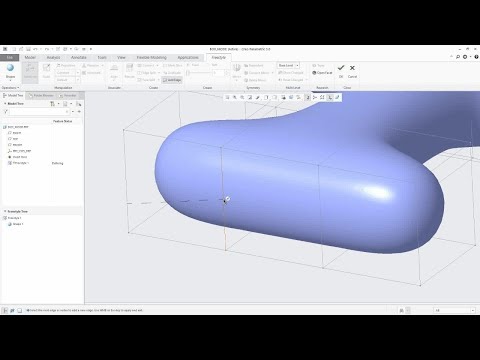Open the Shapes primitive gallery

[x=10, y=71]
